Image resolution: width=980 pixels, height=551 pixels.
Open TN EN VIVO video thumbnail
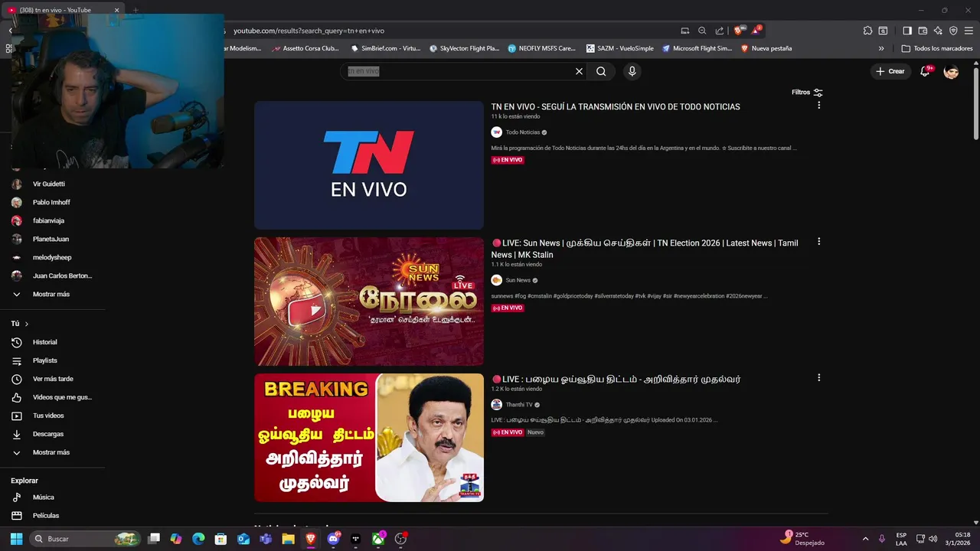pyautogui.click(x=369, y=165)
